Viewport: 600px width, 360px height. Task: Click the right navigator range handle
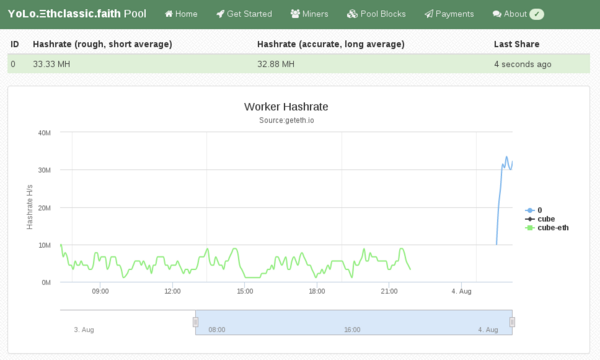pos(512,322)
